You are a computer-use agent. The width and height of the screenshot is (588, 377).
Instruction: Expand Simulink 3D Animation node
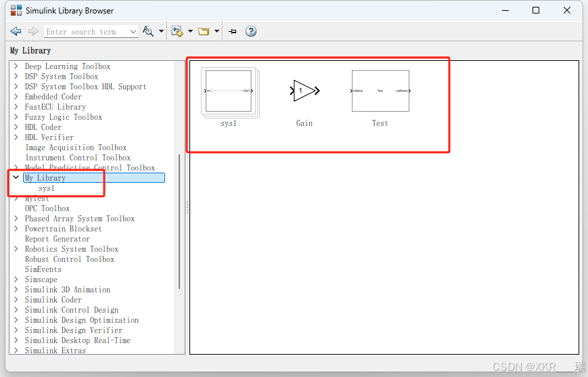(16, 289)
